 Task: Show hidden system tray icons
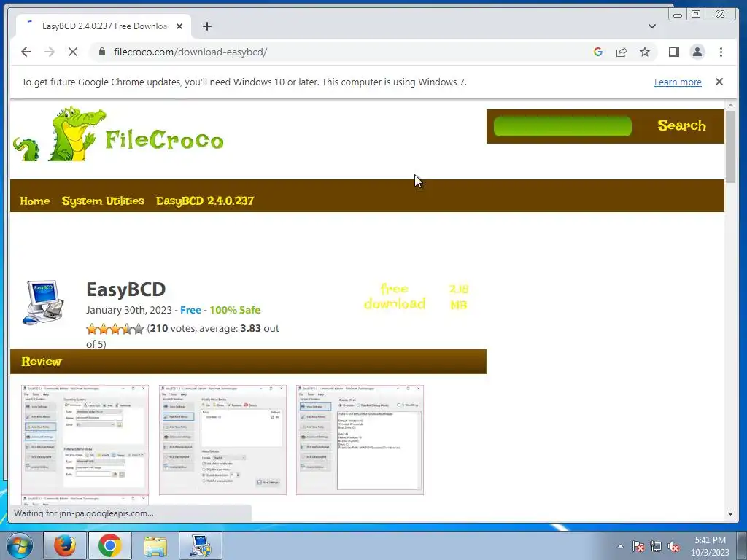click(x=620, y=547)
